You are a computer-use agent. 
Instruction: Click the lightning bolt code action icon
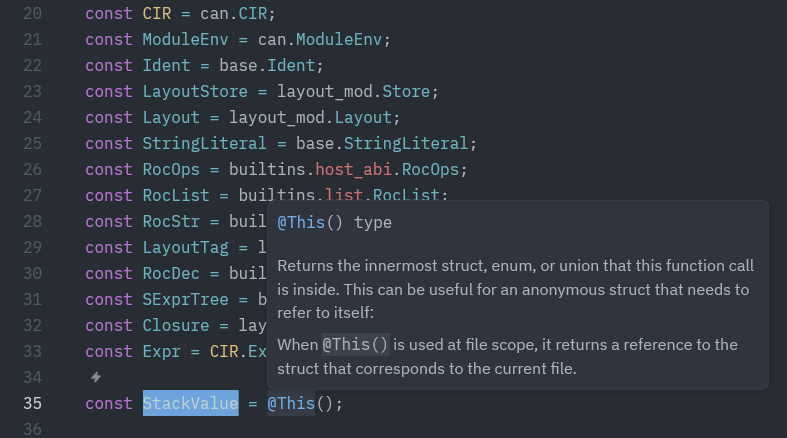(96, 378)
